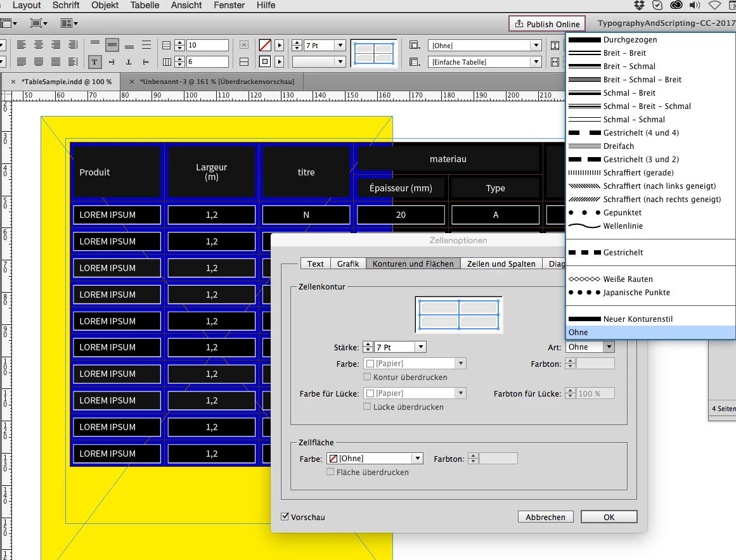Click the table style icon beside [Einfache Tabelle]
The width and height of the screenshot is (736, 560).
click(x=415, y=62)
